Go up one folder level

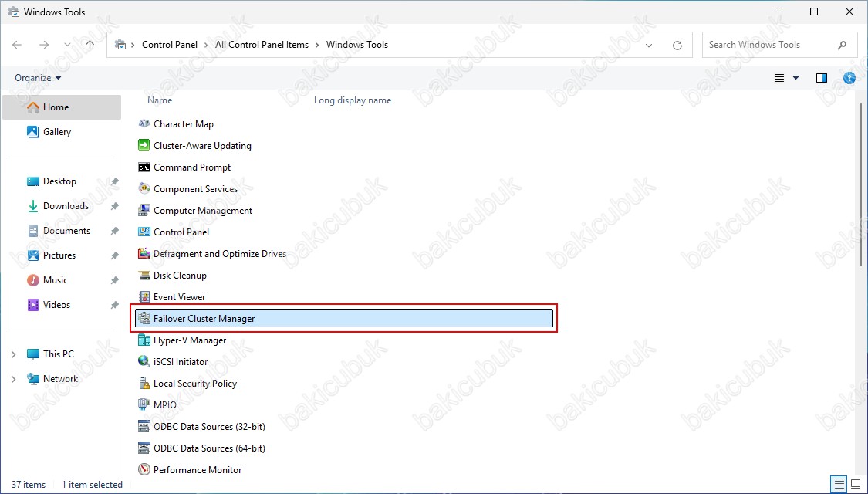point(90,45)
